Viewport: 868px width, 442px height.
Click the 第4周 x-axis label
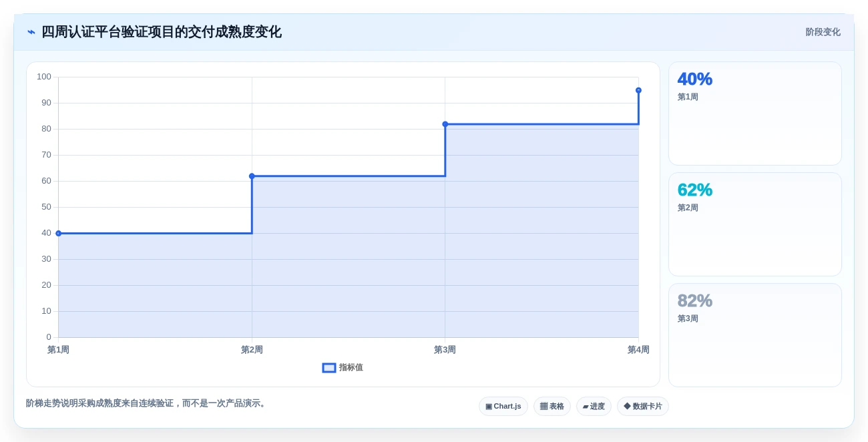coord(638,350)
